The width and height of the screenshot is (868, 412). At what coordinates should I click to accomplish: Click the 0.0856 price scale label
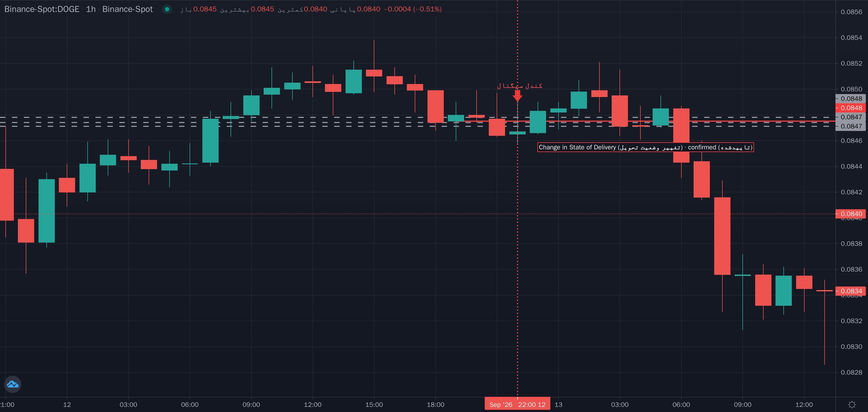point(851,12)
